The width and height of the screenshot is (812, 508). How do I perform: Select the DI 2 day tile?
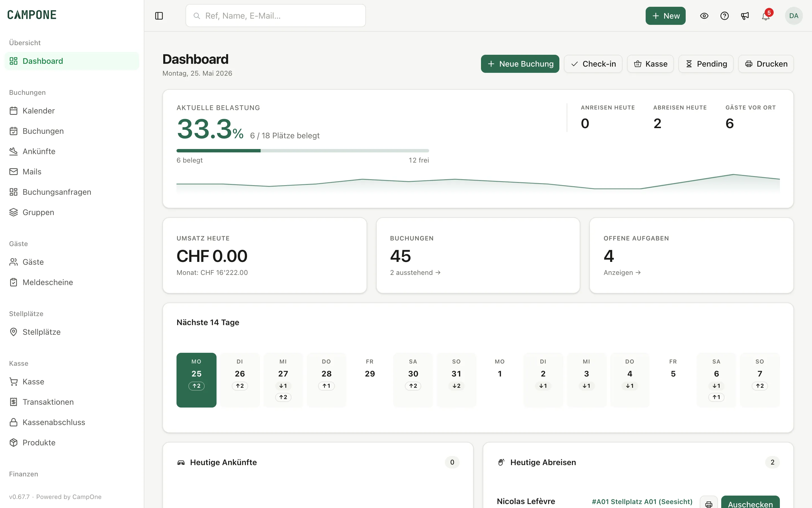(x=543, y=380)
